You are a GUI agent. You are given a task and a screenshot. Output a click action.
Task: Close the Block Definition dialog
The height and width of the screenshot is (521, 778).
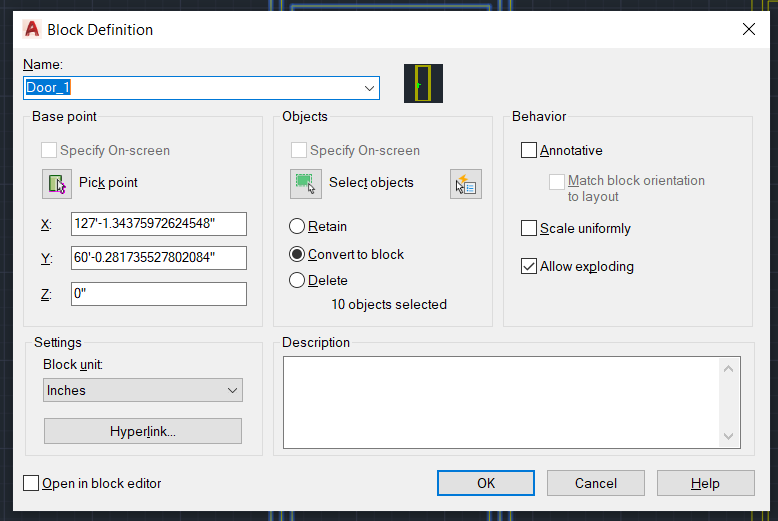click(x=749, y=29)
